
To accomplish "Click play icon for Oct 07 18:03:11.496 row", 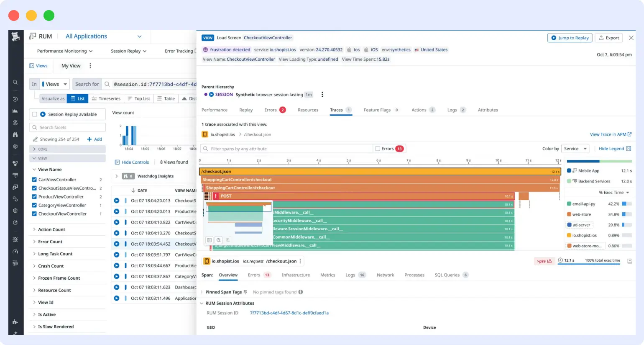I will [117, 298].
